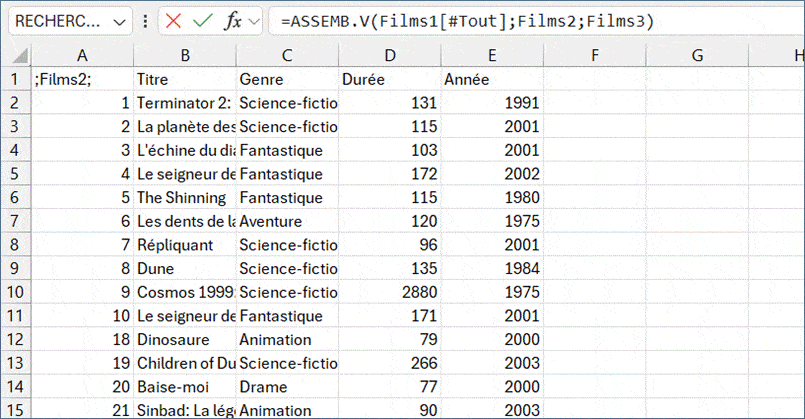Click the Genre header cell
805x419 pixels.
(x=287, y=79)
